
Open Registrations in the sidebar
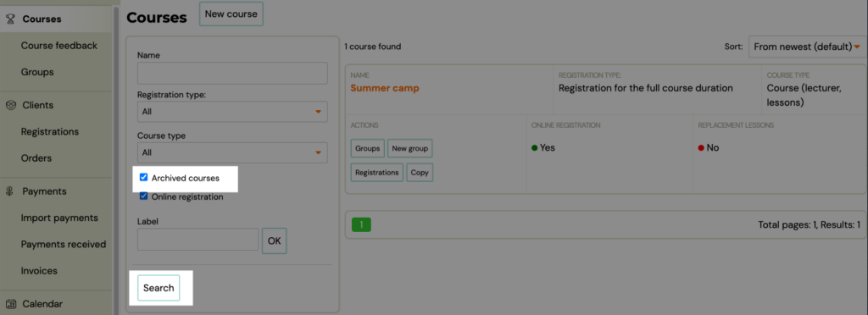point(50,132)
